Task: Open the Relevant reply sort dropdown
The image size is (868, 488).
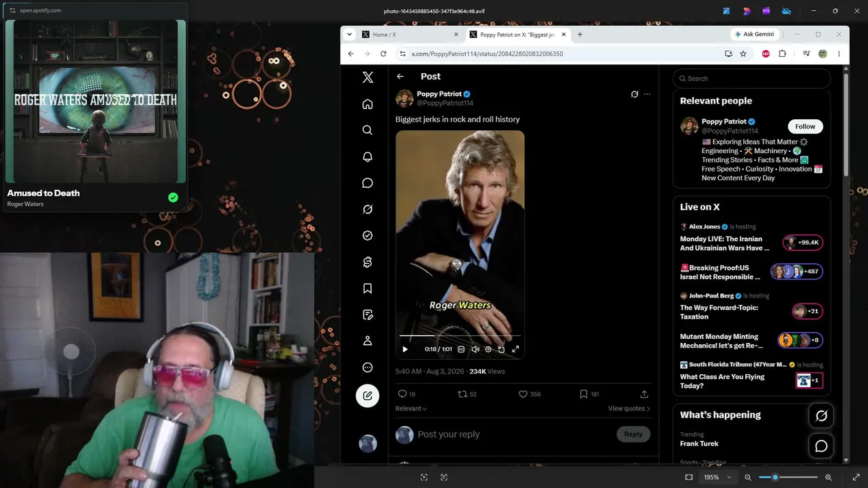Action: tap(411, 409)
